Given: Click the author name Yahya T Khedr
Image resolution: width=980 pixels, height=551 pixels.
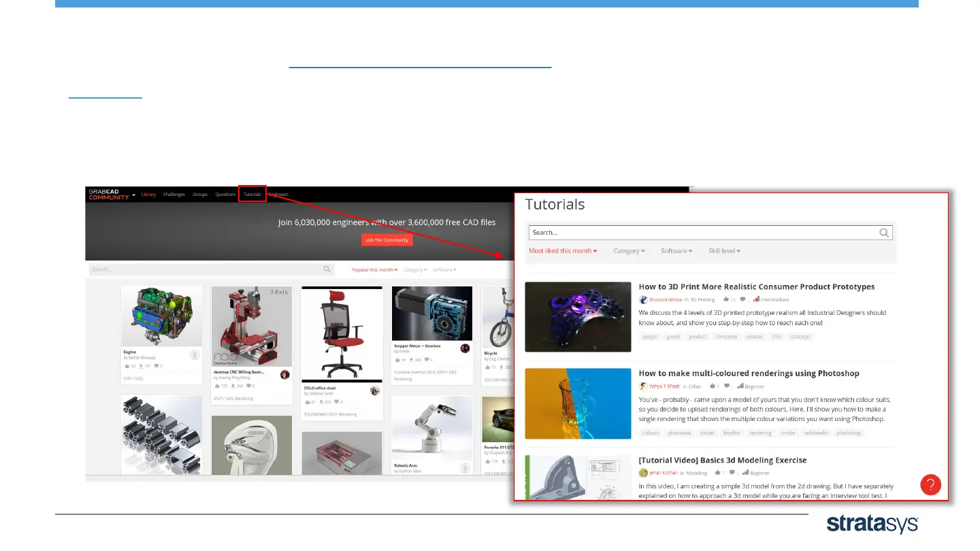Looking at the screenshot, I should click(x=664, y=386).
